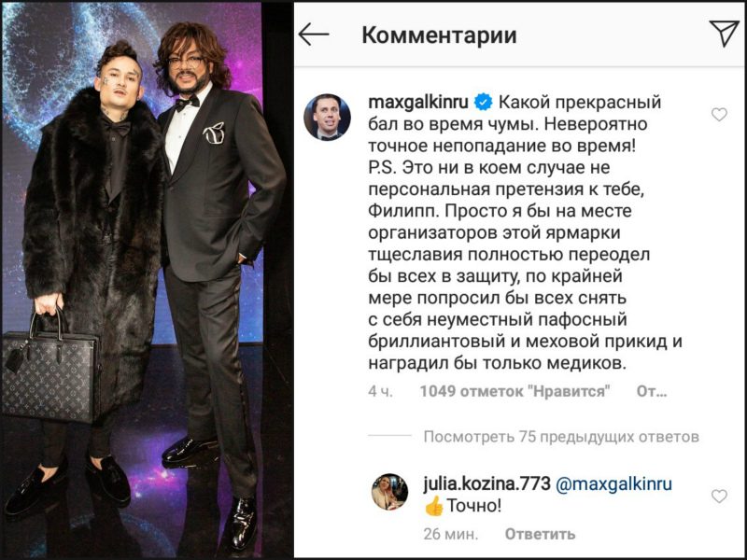Click the '26 мин.' reply timestamp
The height and width of the screenshot is (560, 747).
point(450,534)
